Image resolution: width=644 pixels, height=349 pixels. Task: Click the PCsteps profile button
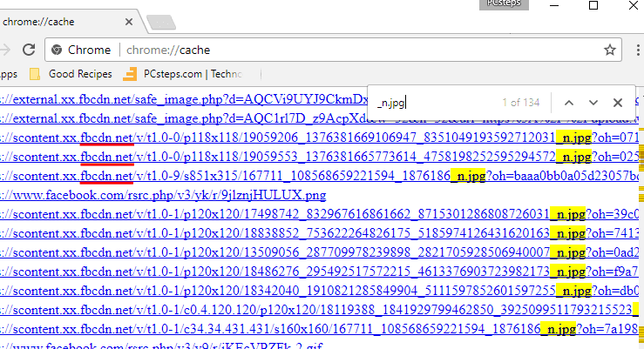point(504,4)
